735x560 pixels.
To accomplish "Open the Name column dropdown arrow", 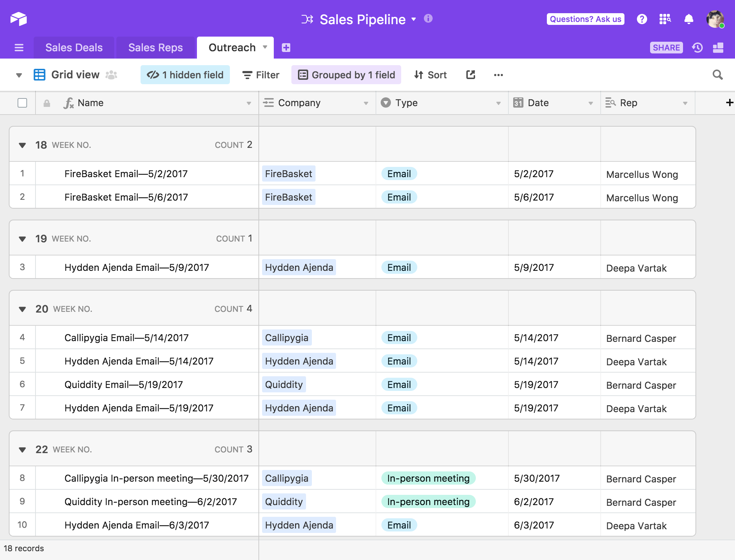I will pos(249,104).
